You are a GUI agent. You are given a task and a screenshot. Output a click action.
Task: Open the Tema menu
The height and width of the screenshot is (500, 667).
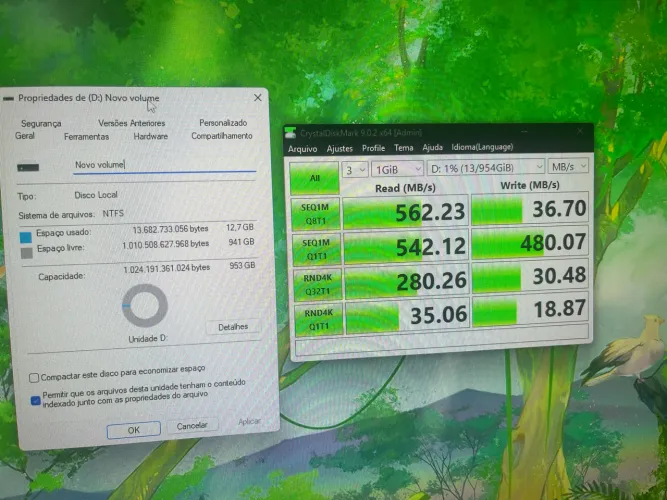click(x=404, y=148)
